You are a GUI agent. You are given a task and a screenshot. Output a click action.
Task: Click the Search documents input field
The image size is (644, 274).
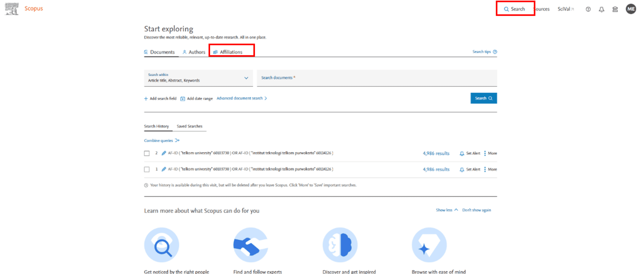pyautogui.click(x=377, y=78)
